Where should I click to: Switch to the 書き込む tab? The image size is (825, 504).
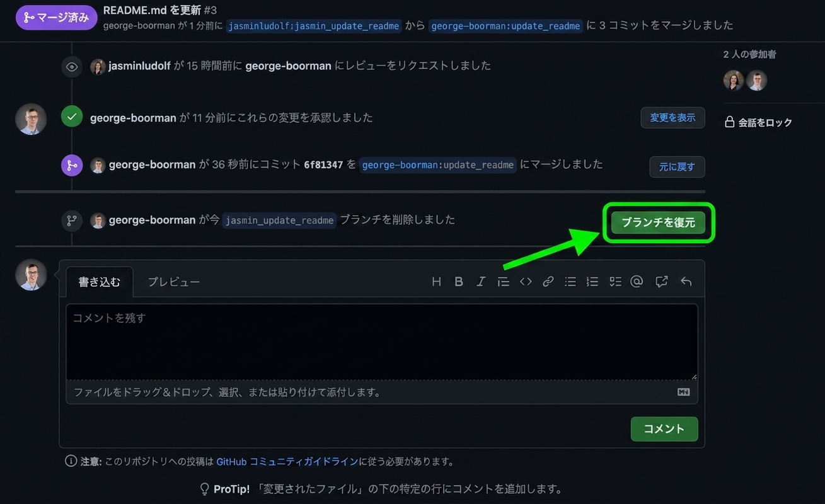click(99, 282)
